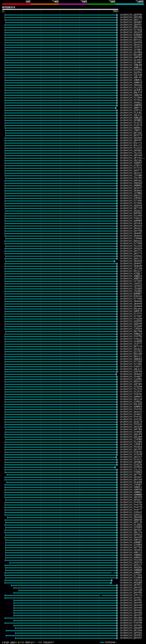Click the green ~80% identity color segment
The height and width of the screenshot is (644, 146).
(101, 4)
